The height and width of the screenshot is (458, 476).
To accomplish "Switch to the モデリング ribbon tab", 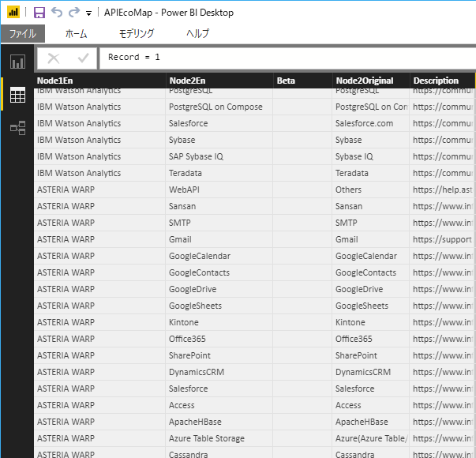I will [137, 33].
